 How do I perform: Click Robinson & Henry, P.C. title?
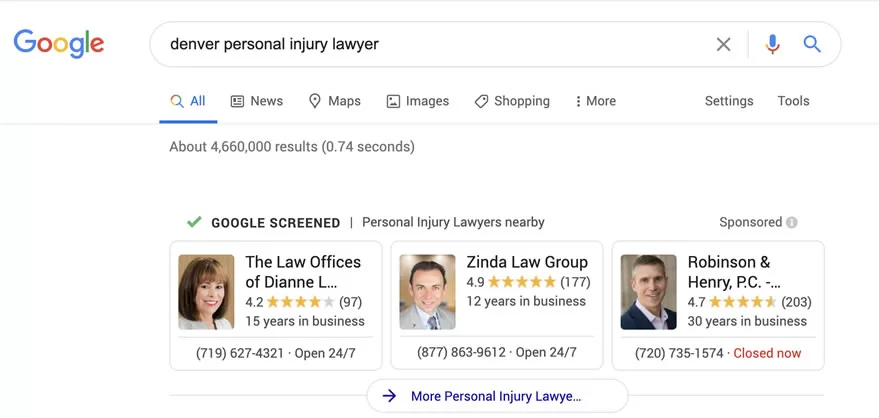pyautogui.click(x=734, y=271)
